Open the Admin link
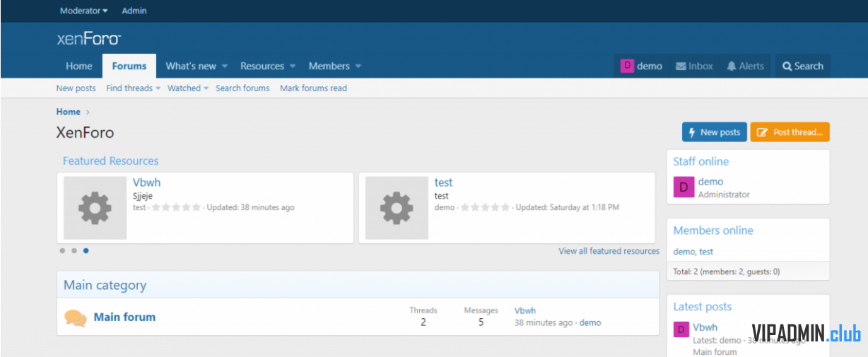 pyautogui.click(x=134, y=11)
